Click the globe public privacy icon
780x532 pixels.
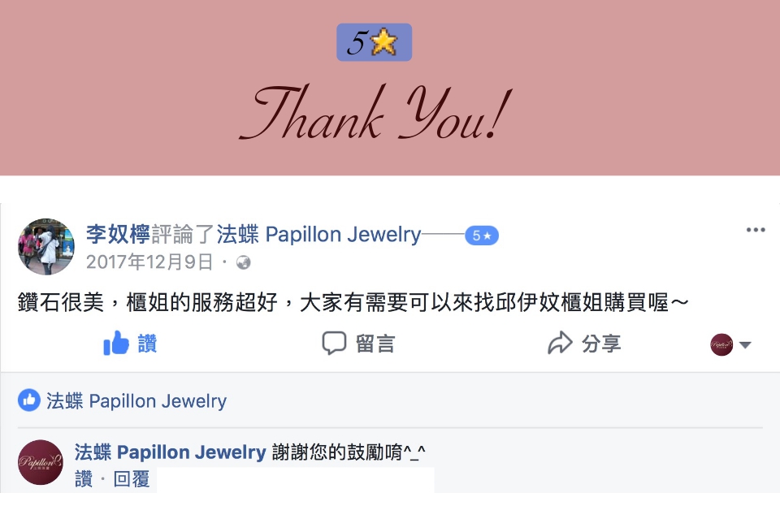(x=243, y=262)
